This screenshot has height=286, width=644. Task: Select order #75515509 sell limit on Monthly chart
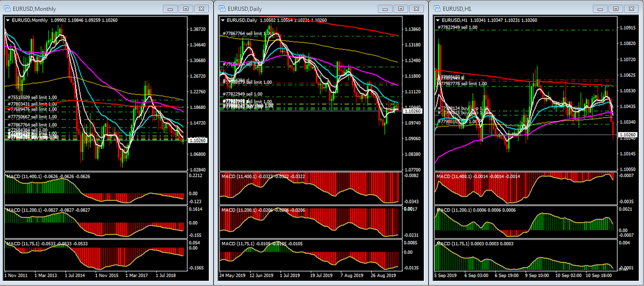(32, 97)
